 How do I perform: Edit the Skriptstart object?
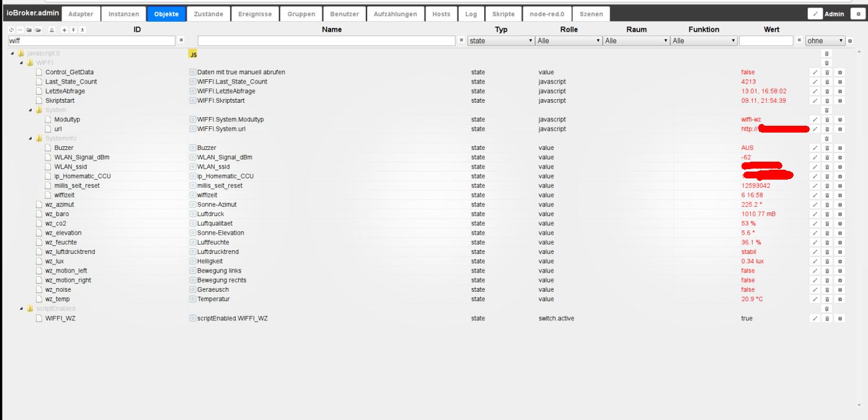(x=815, y=100)
